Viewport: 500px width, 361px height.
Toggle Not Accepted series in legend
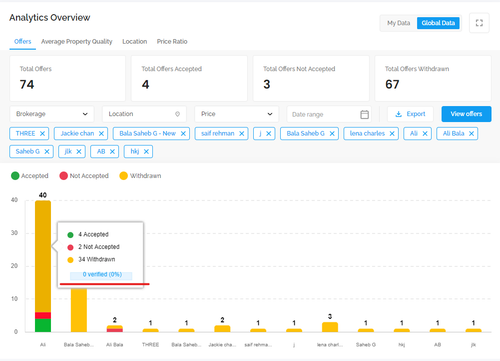84,176
